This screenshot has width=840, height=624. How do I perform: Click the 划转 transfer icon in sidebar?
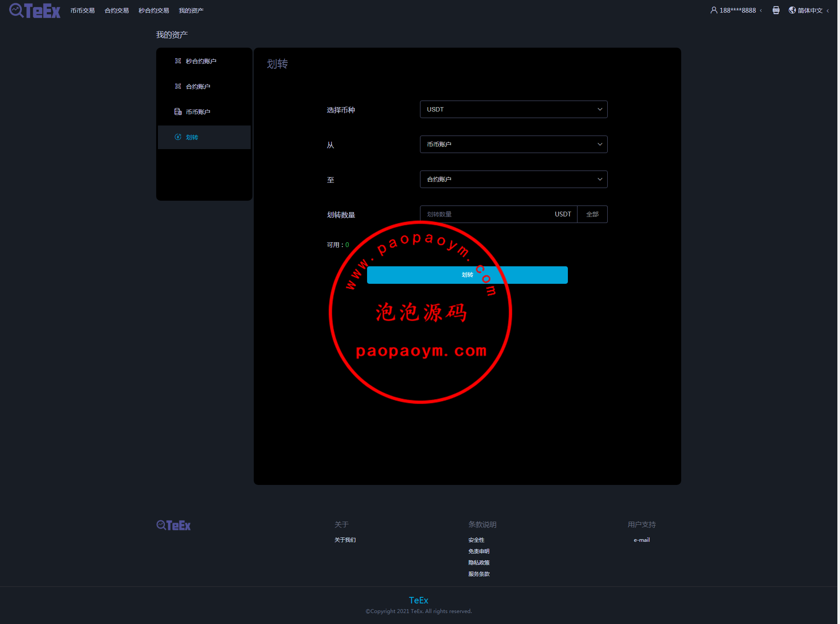[x=178, y=137]
